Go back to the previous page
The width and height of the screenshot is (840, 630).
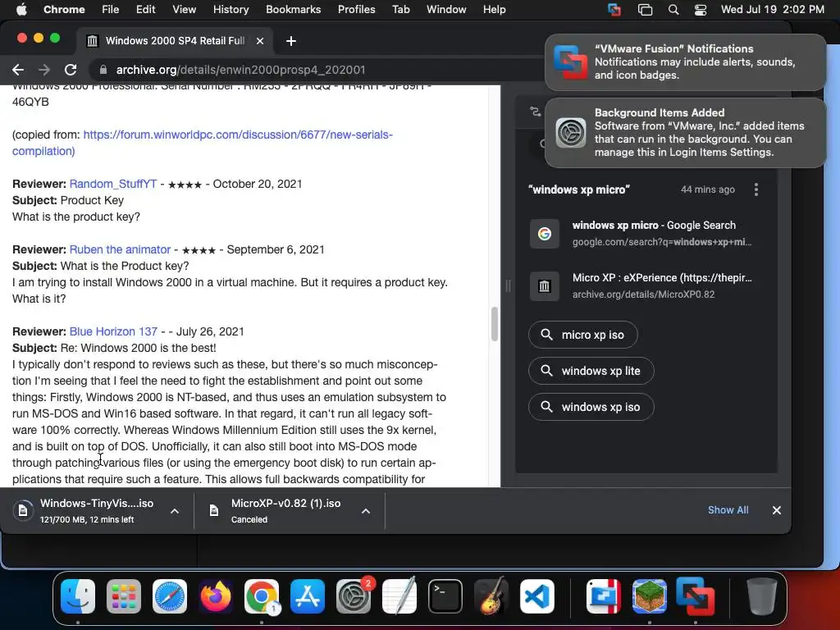[18, 70]
